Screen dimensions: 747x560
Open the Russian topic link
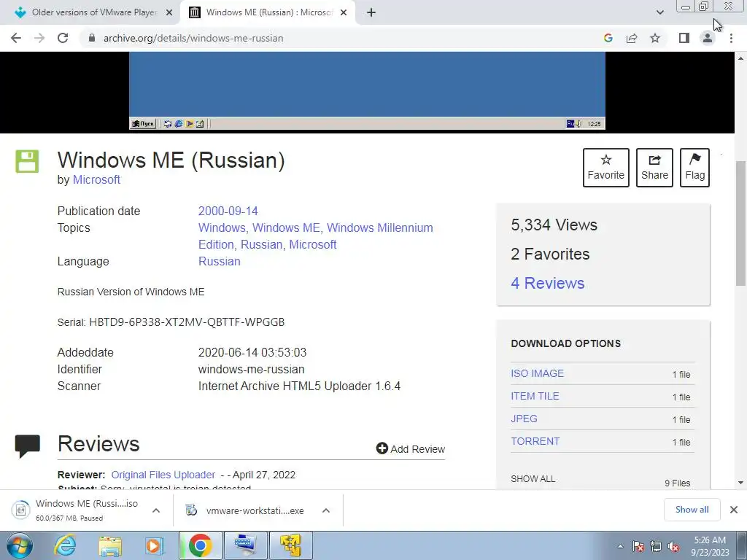[262, 244]
